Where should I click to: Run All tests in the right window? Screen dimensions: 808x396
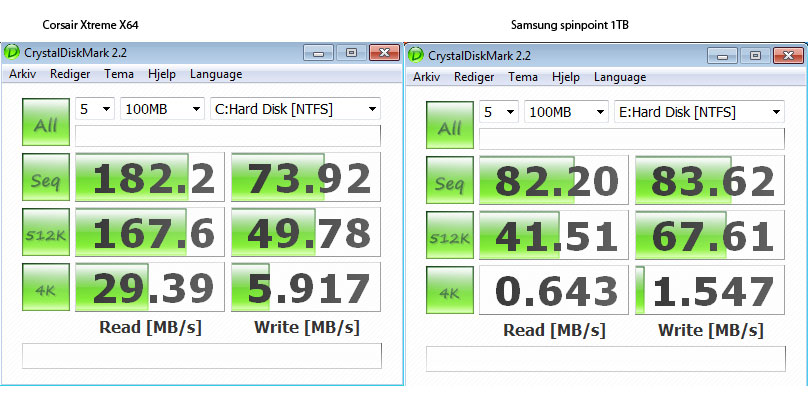[x=450, y=125]
